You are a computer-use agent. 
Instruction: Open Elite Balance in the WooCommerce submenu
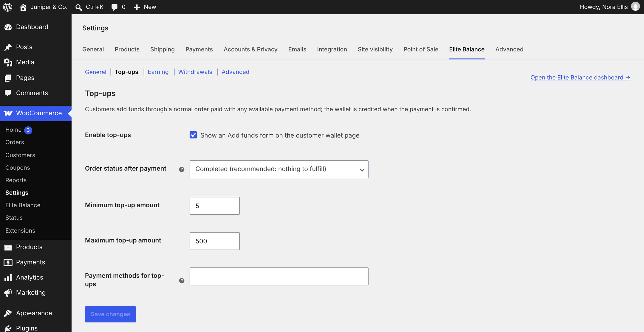[23, 205]
